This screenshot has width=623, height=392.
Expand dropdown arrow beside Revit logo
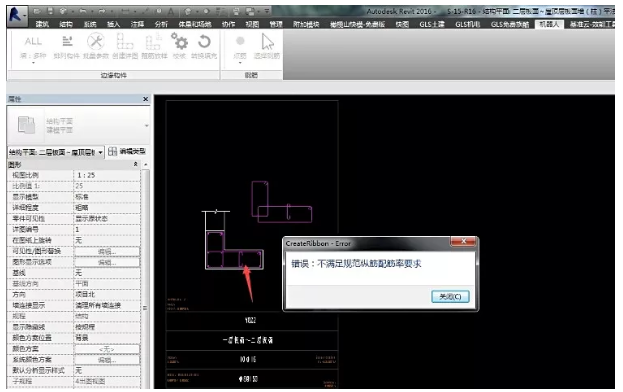point(25,16)
